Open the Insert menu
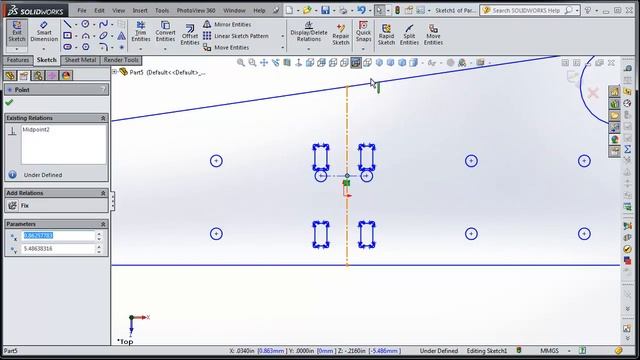Screen dimensions: 640x360 (x=140, y=10)
